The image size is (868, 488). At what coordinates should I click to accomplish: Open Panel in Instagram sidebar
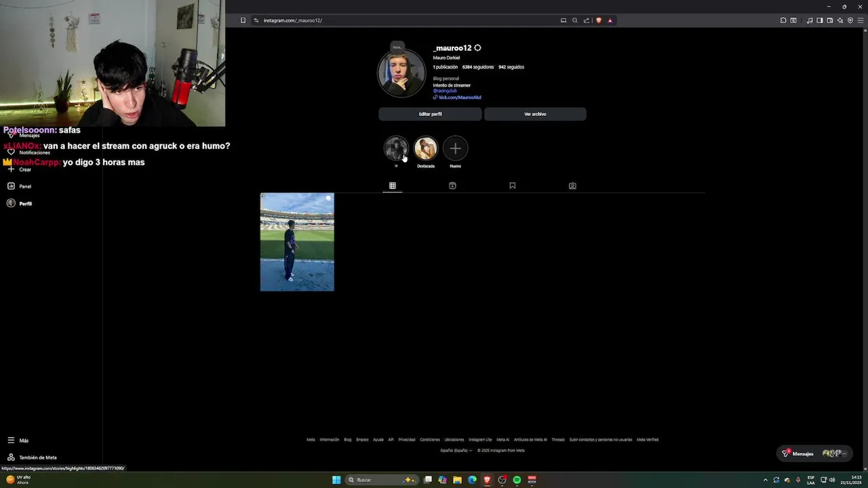tap(19, 186)
